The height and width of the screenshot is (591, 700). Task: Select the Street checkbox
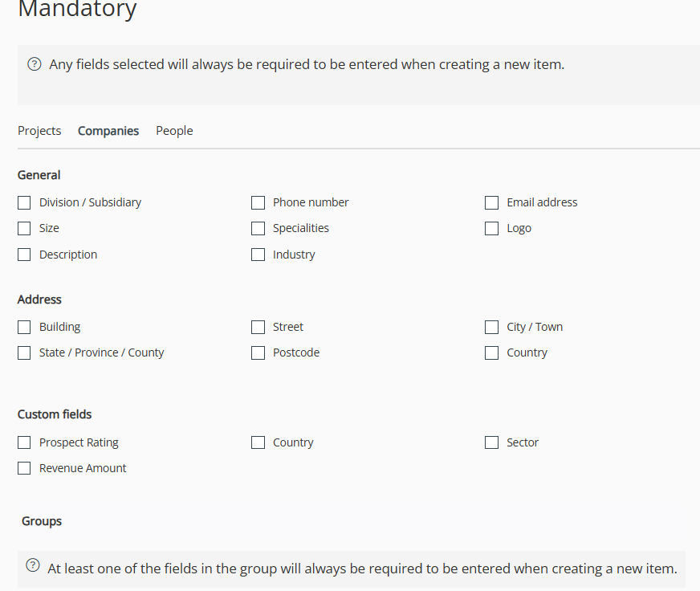click(258, 327)
